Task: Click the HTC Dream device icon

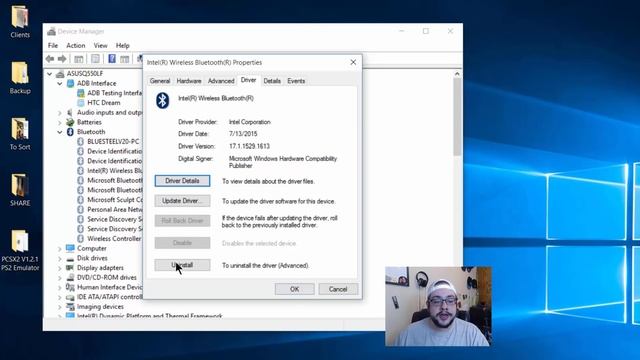Action: (80, 103)
